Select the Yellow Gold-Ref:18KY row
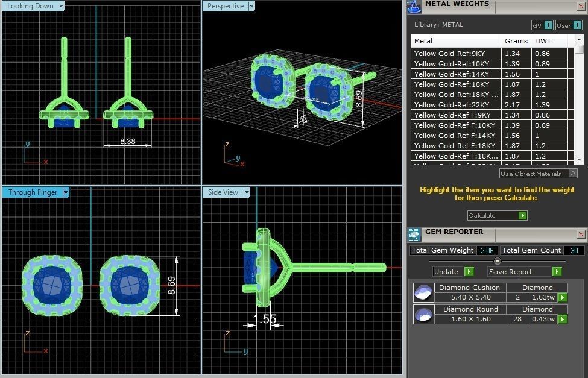The height and width of the screenshot is (378, 588). (x=492, y=84)
